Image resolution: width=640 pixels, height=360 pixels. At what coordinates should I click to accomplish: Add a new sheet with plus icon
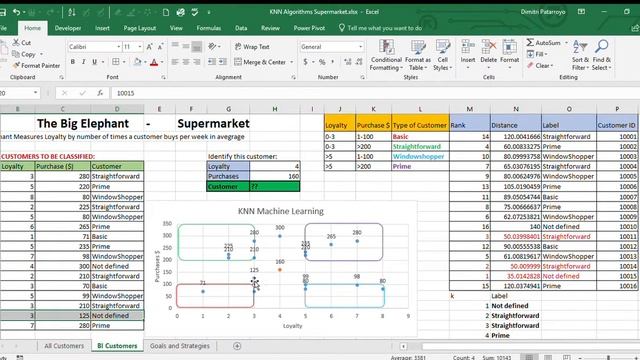[x=237, y=346]
